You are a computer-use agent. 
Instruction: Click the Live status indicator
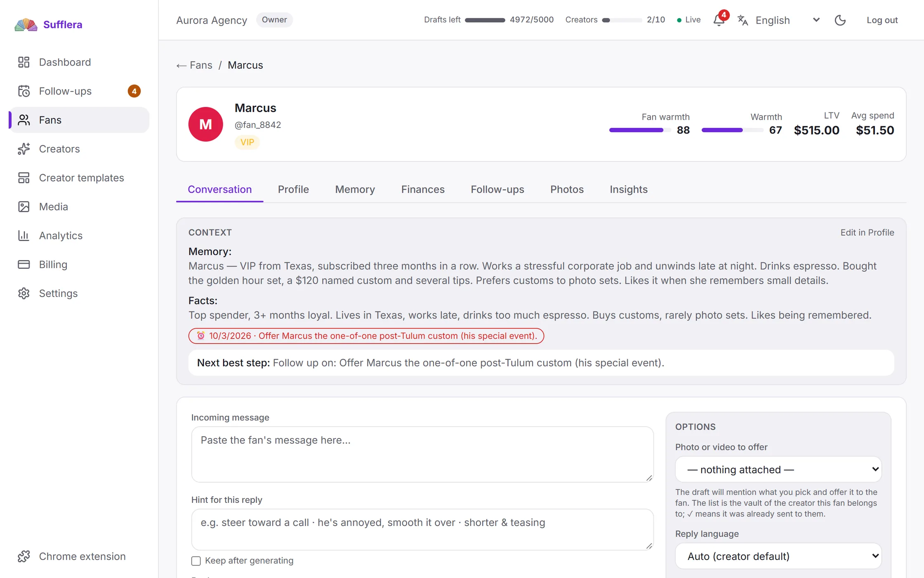click(x=688, y=20)
